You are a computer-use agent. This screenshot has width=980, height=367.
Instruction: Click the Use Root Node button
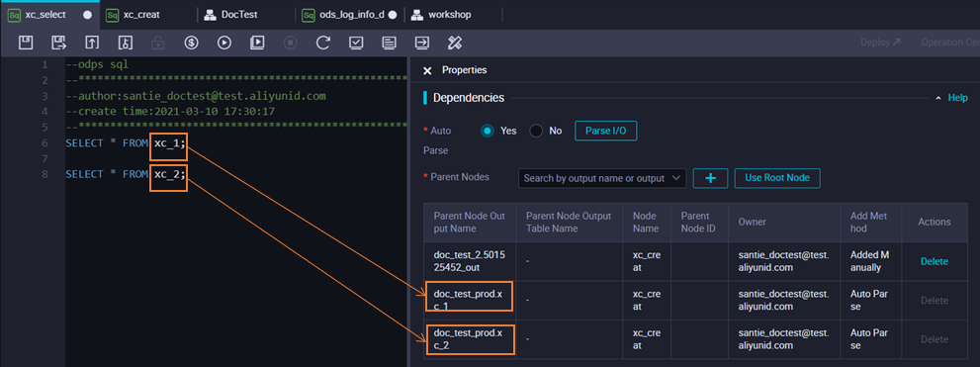point(777,178)
